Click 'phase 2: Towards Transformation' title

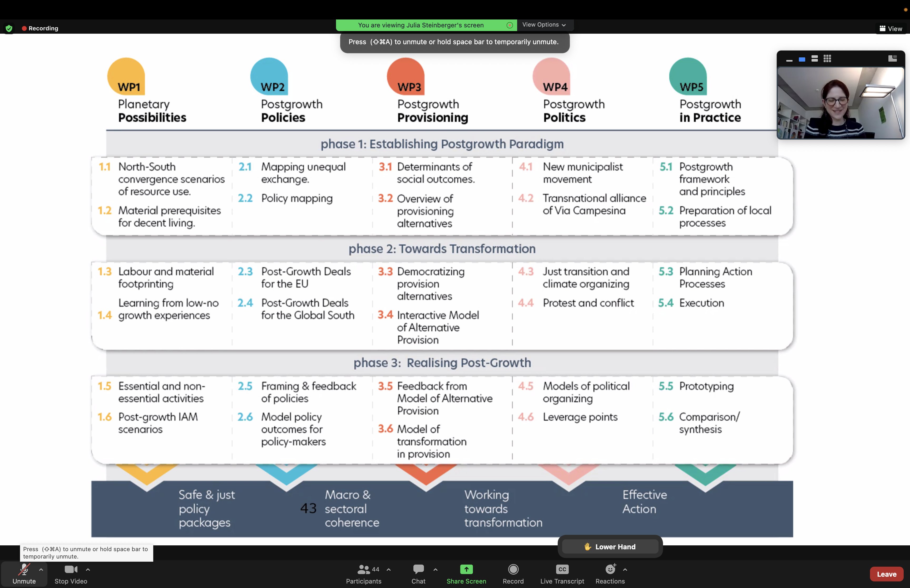tap(442, 249)
